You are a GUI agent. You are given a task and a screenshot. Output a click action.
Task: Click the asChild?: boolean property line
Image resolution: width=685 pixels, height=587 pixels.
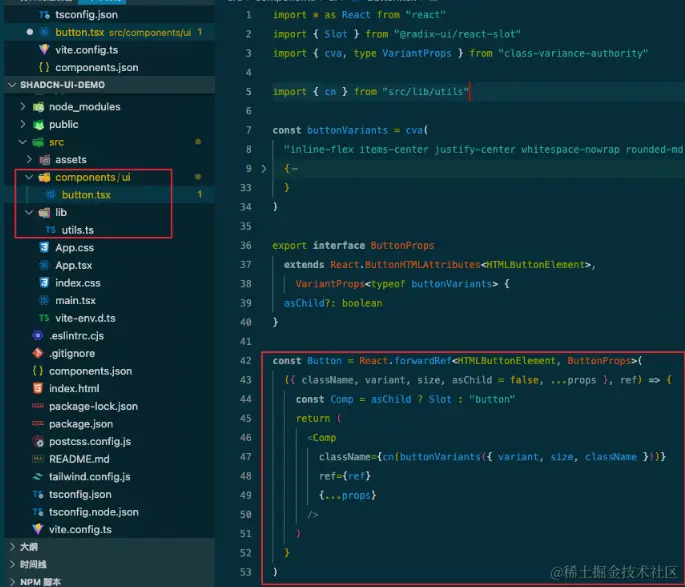tap(333, 303)
